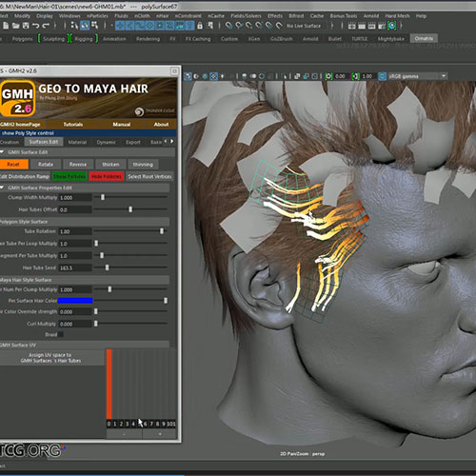Image resolution: width=476 pixels, height=476 pixels.
Task: Open the nHair menu
Action: pyautogui.click(x=162, y=16)
